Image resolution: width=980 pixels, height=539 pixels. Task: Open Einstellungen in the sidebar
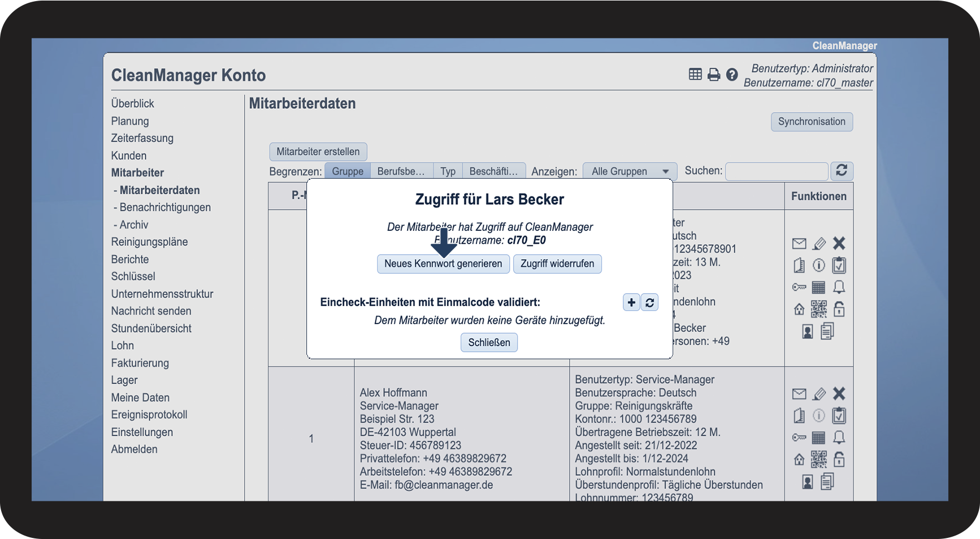point(142,432)
